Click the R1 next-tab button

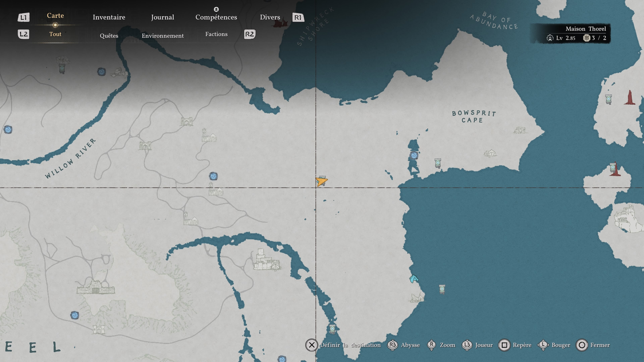point(298,17)
